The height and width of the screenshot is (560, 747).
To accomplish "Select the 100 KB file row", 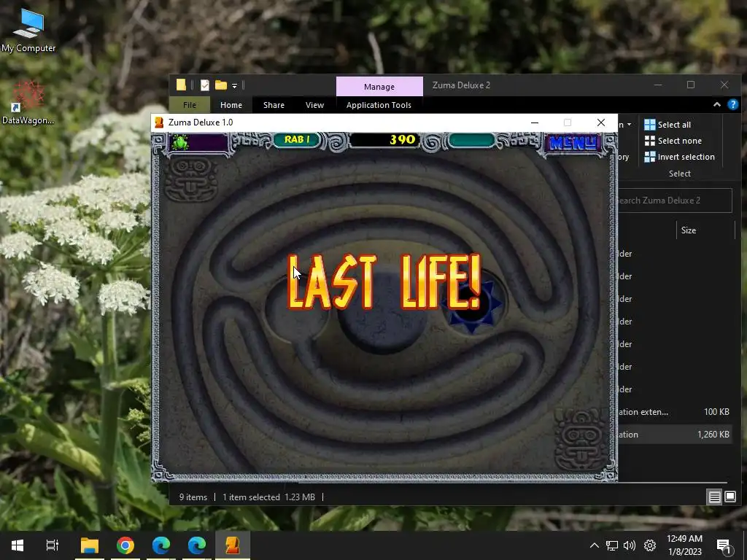I will pyautogui.click(x=673, y=412).
